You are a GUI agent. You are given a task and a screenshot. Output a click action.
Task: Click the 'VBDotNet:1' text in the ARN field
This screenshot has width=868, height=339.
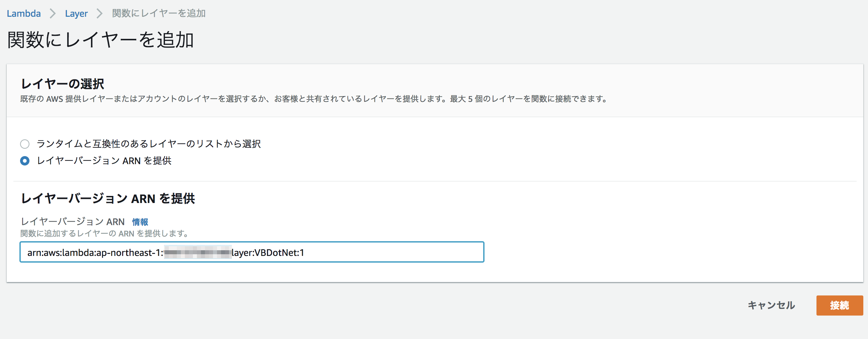click(x=279, y=253)
